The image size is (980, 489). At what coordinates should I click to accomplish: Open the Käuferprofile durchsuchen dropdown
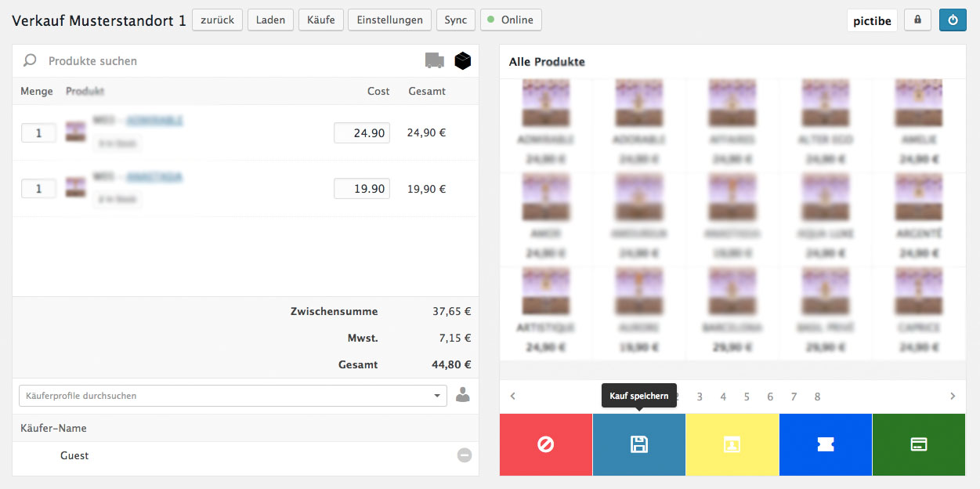pyautogui.click(x=233, y=396)
